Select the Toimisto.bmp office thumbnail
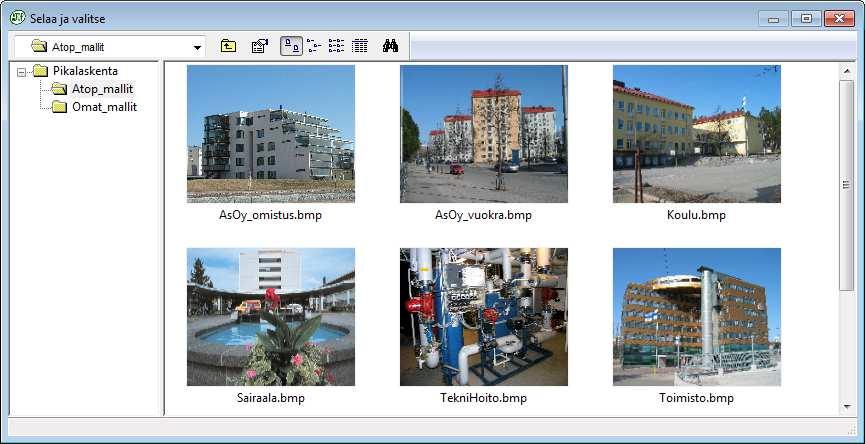This screenshot has width=865, height=444. pos(697,317)
